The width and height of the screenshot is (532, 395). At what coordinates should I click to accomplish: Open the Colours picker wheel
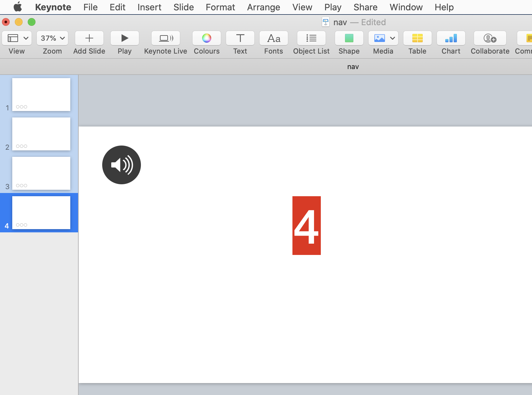(207, 38)
